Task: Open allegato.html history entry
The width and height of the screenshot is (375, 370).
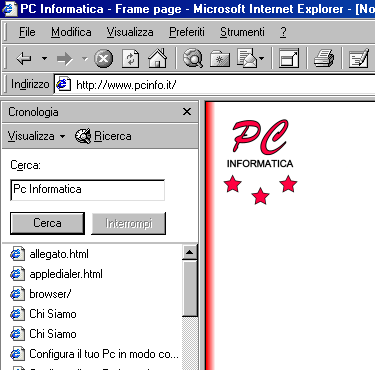Action: 59,254
